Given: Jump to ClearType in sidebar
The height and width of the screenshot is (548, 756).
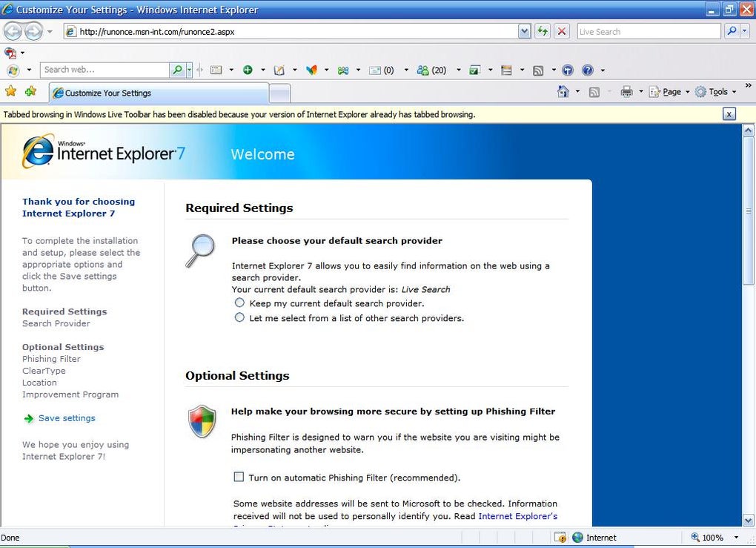Looking at the screenshot, I should pos(44,371).
